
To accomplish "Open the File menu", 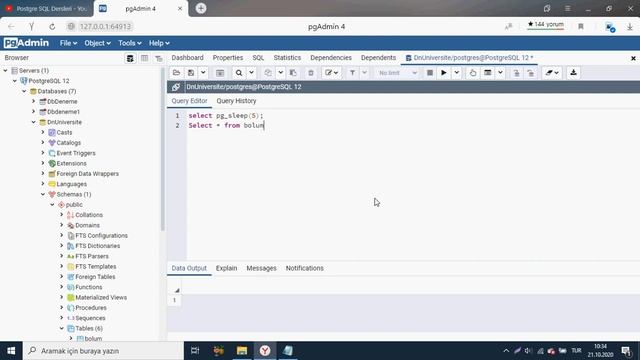I will [68, 43].
